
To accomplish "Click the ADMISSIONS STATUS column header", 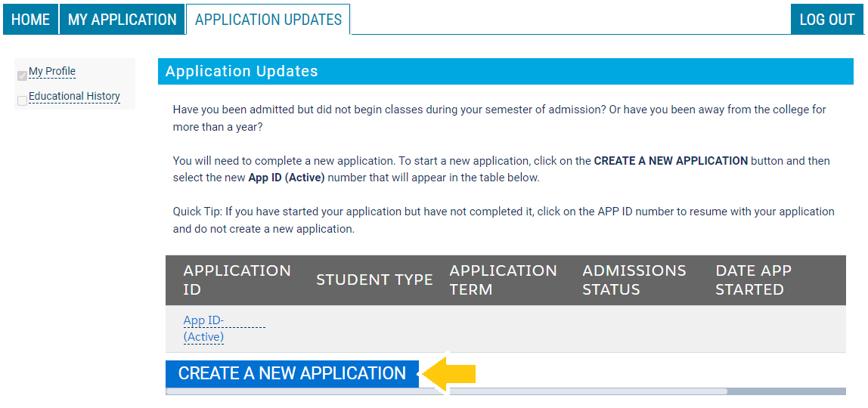I will (634, 280).
